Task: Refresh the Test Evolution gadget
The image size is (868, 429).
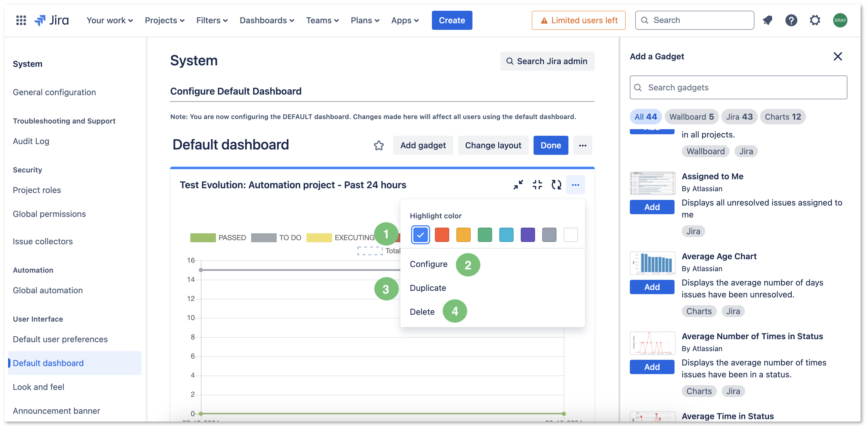Action: [556, 185]
